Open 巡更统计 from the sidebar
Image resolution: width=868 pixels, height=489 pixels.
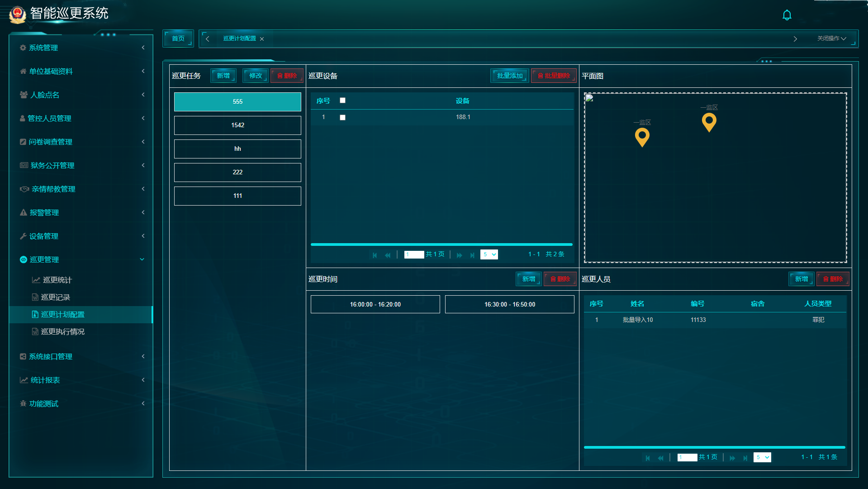pos(57,280)
